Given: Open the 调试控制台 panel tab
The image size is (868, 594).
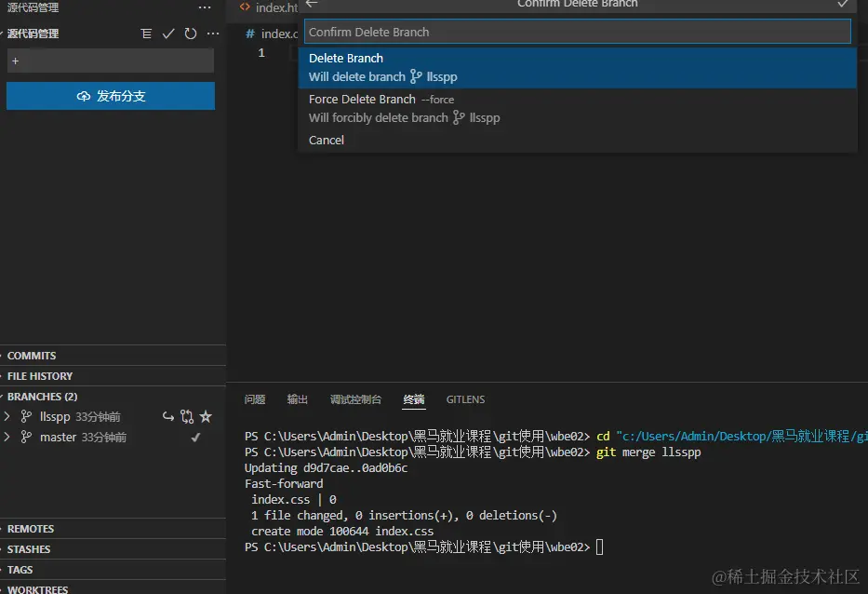Looking at the screenshot, I should [x=355, y=399].
